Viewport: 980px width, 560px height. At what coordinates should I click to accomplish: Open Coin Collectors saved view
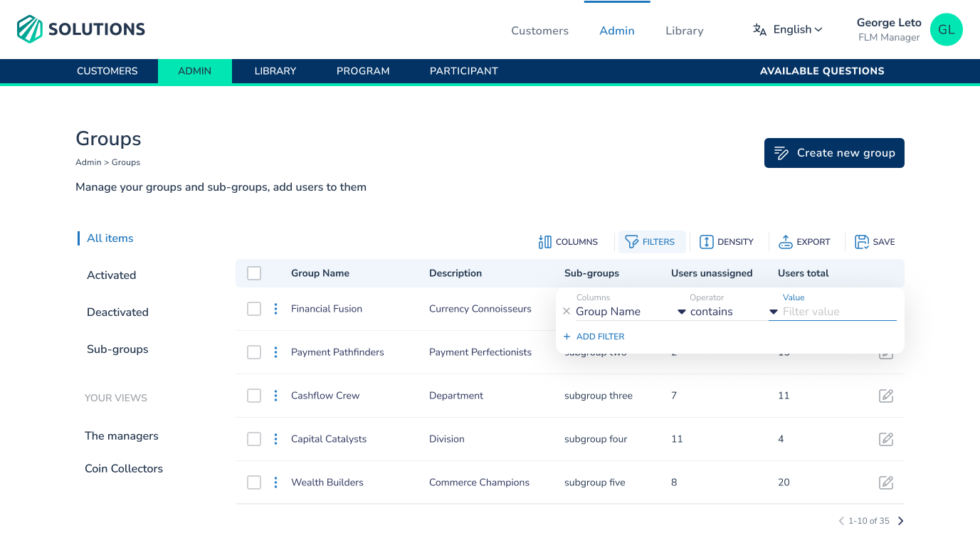click(124, 469)
